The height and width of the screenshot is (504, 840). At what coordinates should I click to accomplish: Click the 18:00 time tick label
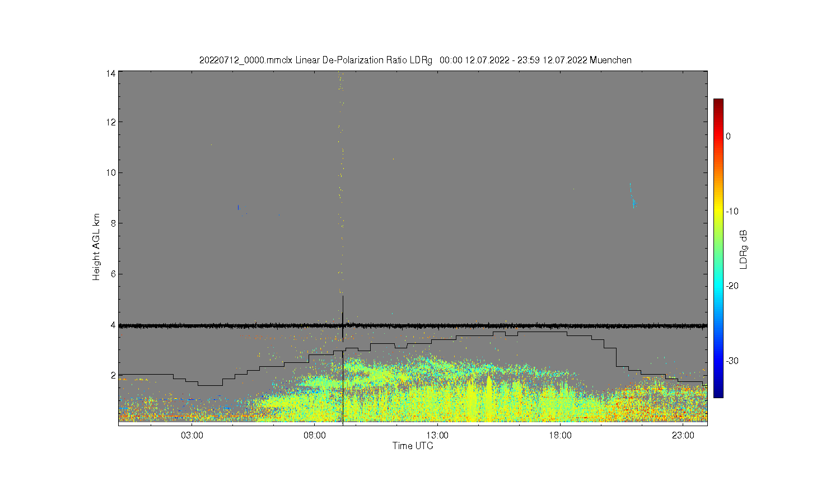(x=560, y=435)
